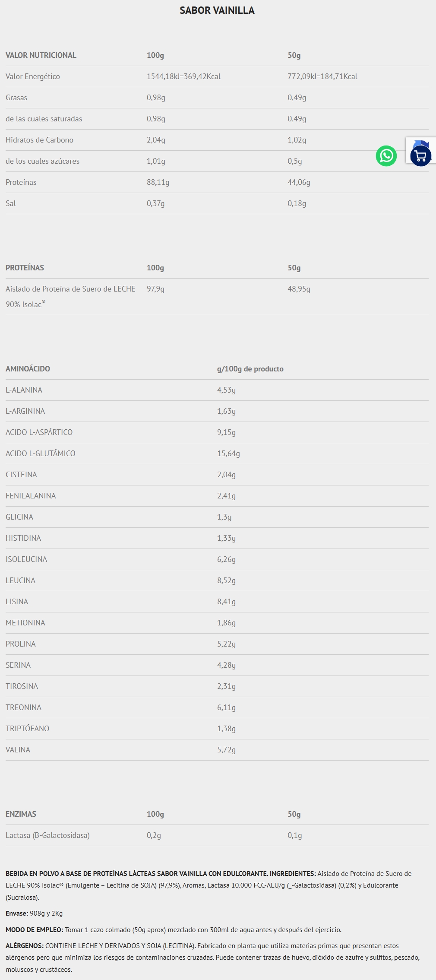
Task: Click the ALÉRGENOS label
Action: (24, 945)
